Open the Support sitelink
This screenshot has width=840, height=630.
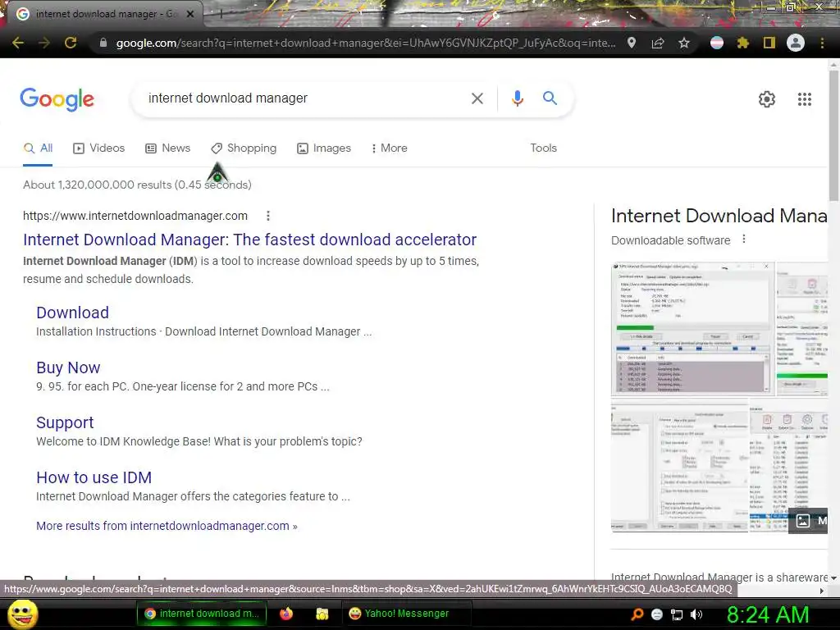tap(65, 422)
